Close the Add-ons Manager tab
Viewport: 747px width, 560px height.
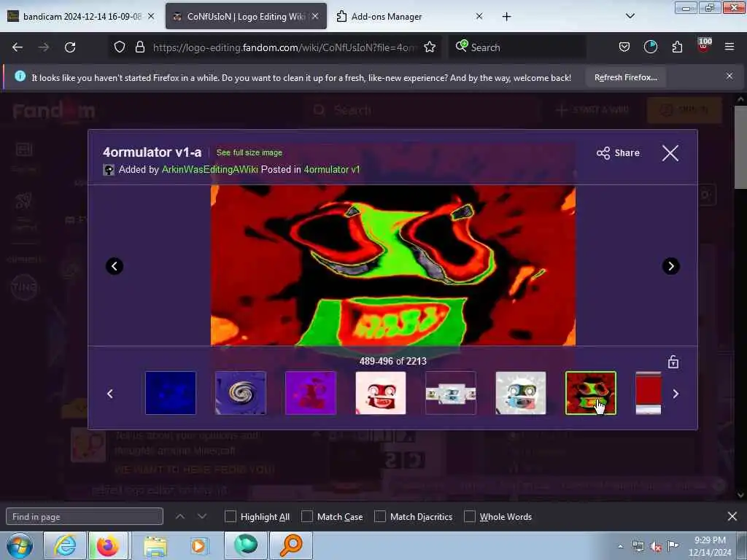479,16
